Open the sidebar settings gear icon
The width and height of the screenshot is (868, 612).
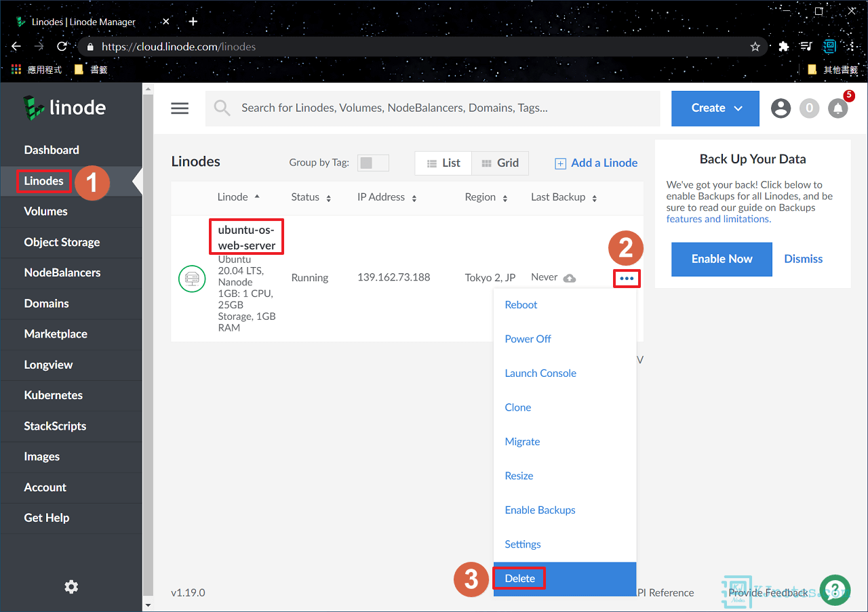coord(71,587)
